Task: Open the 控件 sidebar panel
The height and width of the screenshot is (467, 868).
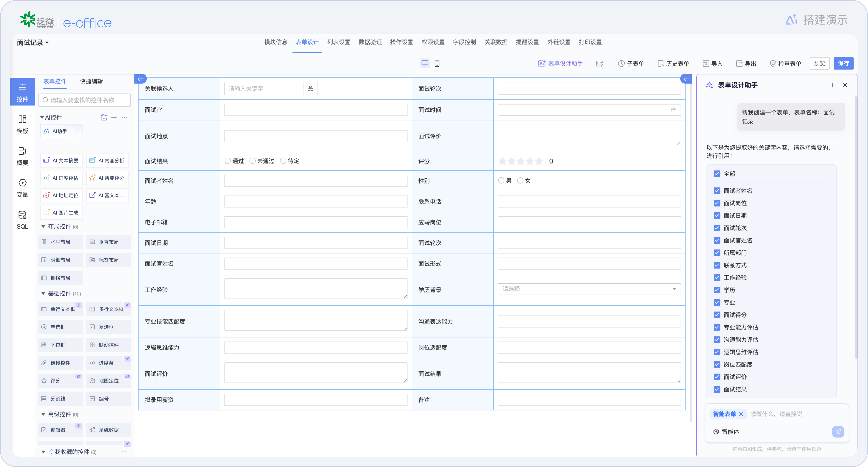Action: pos(22,92)
